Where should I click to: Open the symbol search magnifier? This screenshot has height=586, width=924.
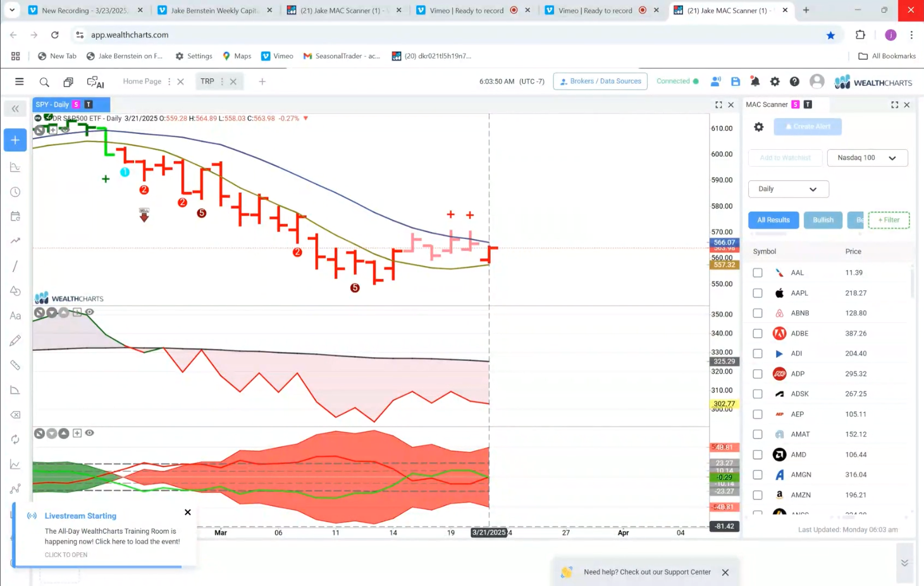pos(44,82)
